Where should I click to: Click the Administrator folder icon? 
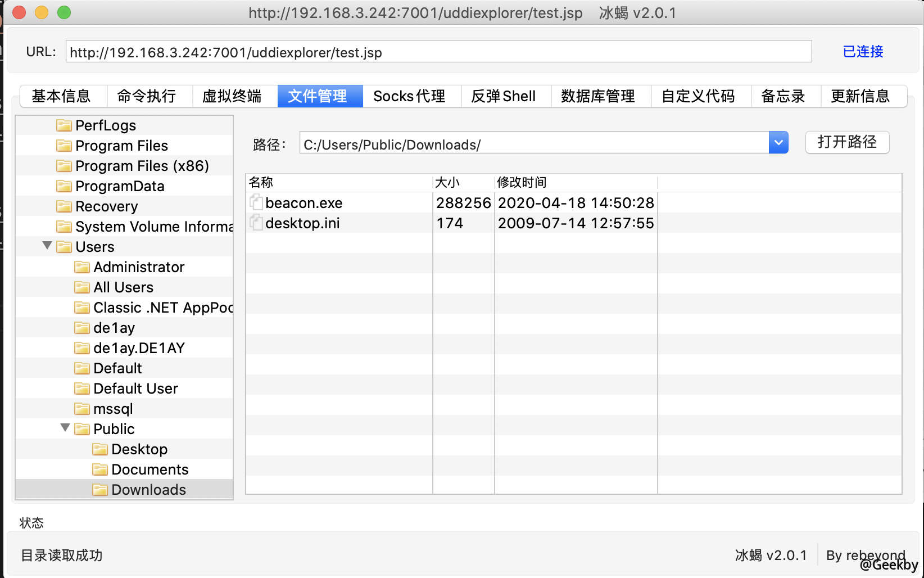(81, 267)
